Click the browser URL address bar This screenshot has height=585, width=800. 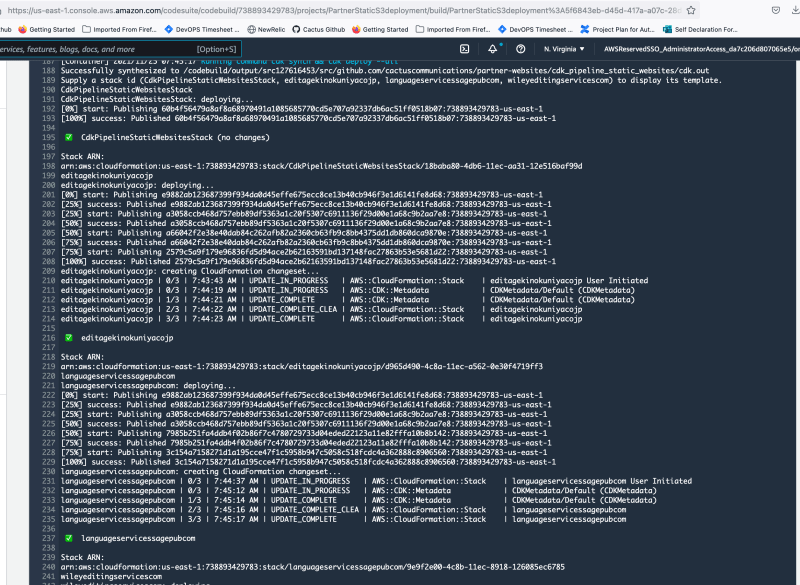(342, 10)
